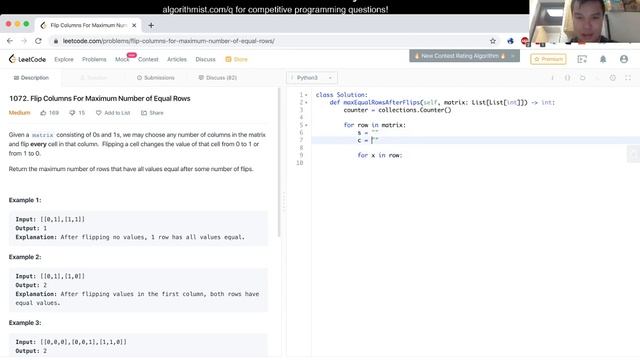The height and width of the screenshot is (360, 640).
Task: Go back with the browser back arrow
Action: 10,41
